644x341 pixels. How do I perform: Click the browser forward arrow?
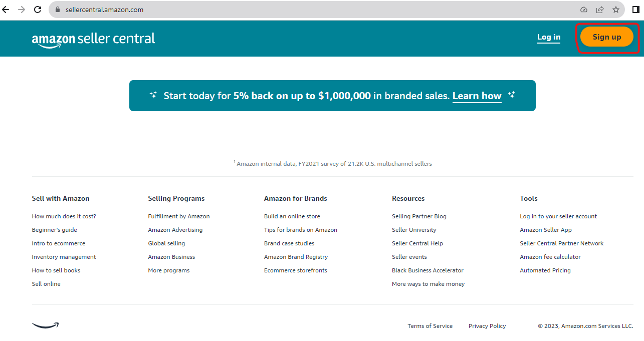pyautogui.click(x=22, y=10)
